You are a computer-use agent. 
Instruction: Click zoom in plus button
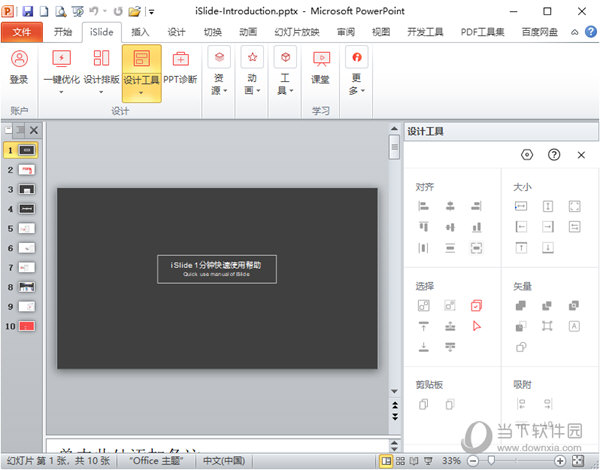pos(560,461)
